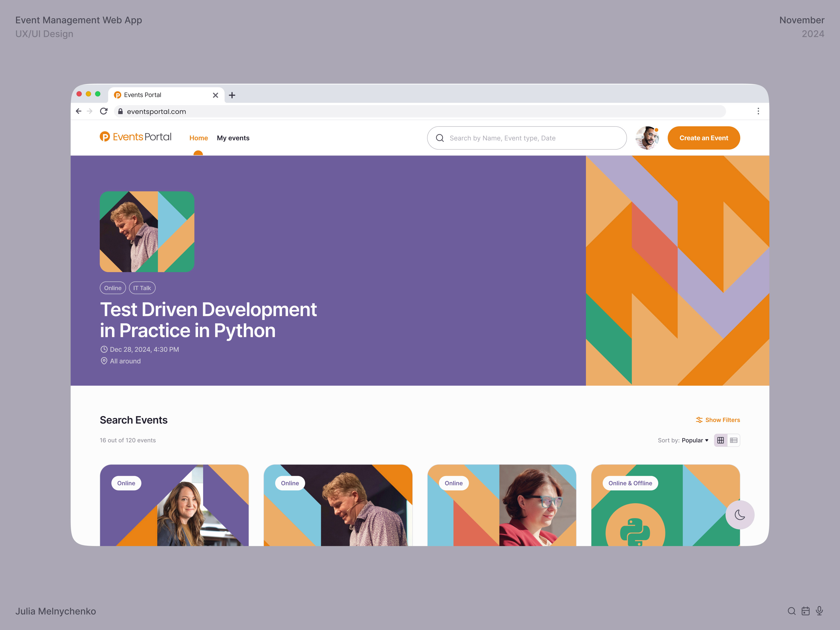Switch to the My events tab
The width and height of the screenshot is (840, 630).
pyautogui.click(x=233, y=138)
